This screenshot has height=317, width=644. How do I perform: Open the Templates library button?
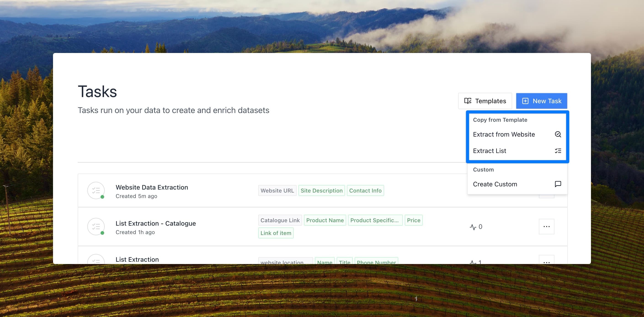coord(485,101)
